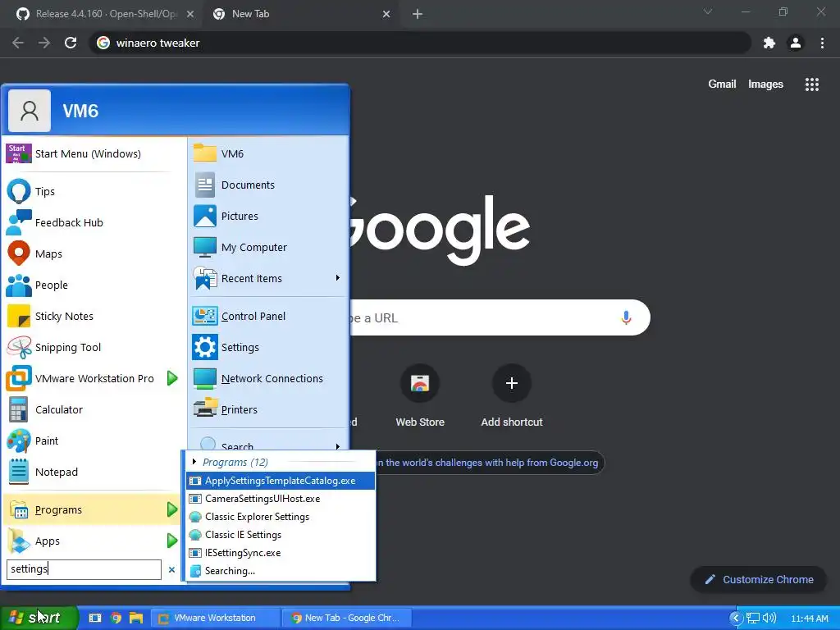Open the VM6 user folder

[268, 153]
